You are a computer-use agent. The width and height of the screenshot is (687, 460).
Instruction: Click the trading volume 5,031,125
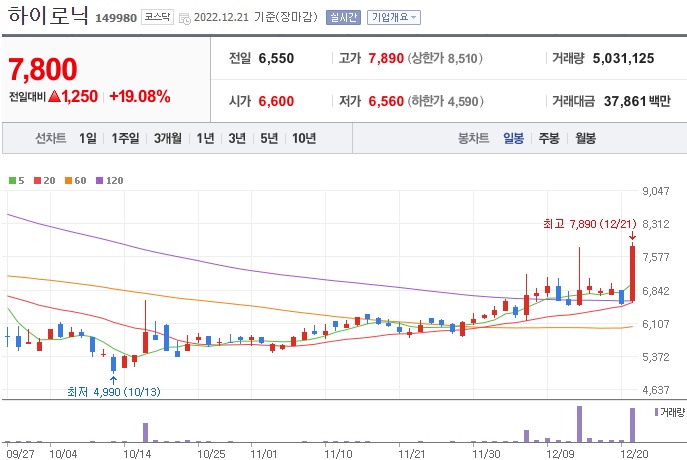(x=623, y=58)
